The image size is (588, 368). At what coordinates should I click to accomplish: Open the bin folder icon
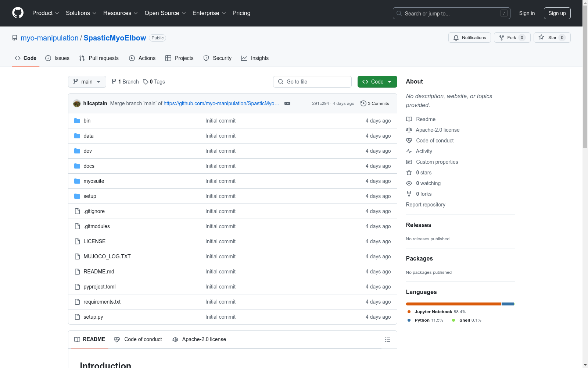click(77, 121)
